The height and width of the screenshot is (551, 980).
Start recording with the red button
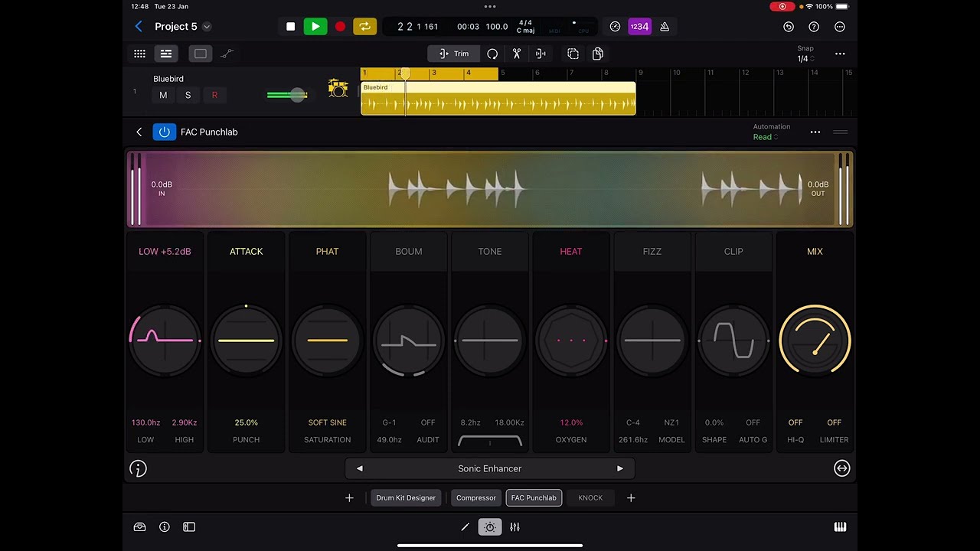point(340,27)
